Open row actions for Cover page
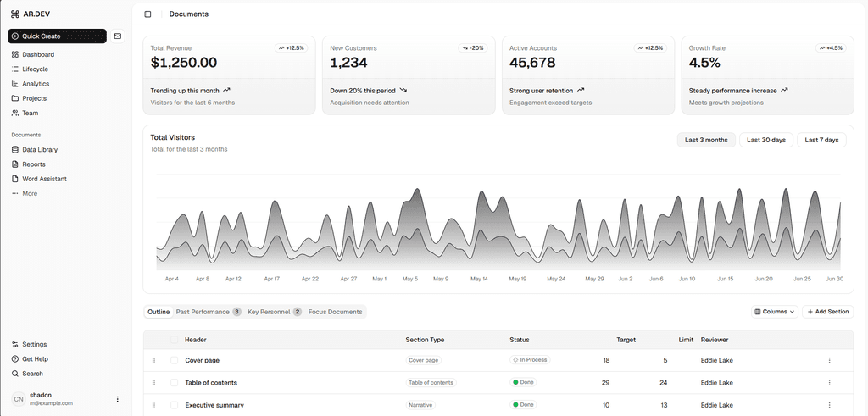868x416 pixels. point(829,360)
